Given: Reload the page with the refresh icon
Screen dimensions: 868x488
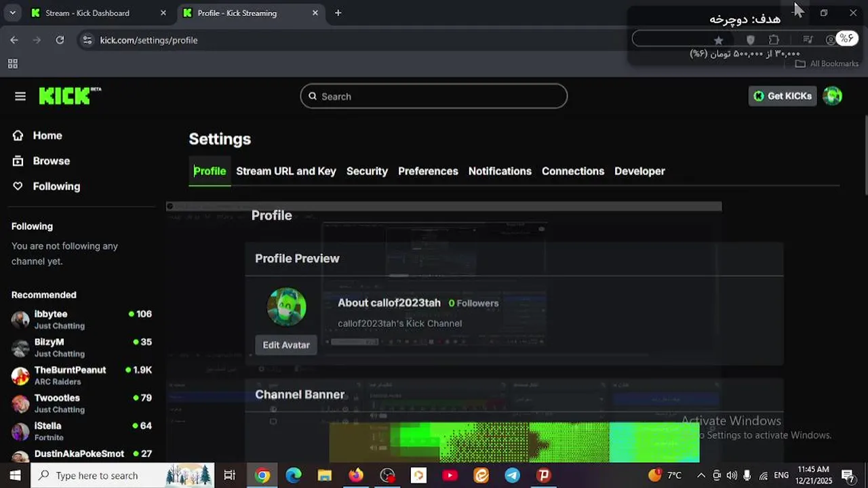Looking at the screenshot, I should point(60,40).
